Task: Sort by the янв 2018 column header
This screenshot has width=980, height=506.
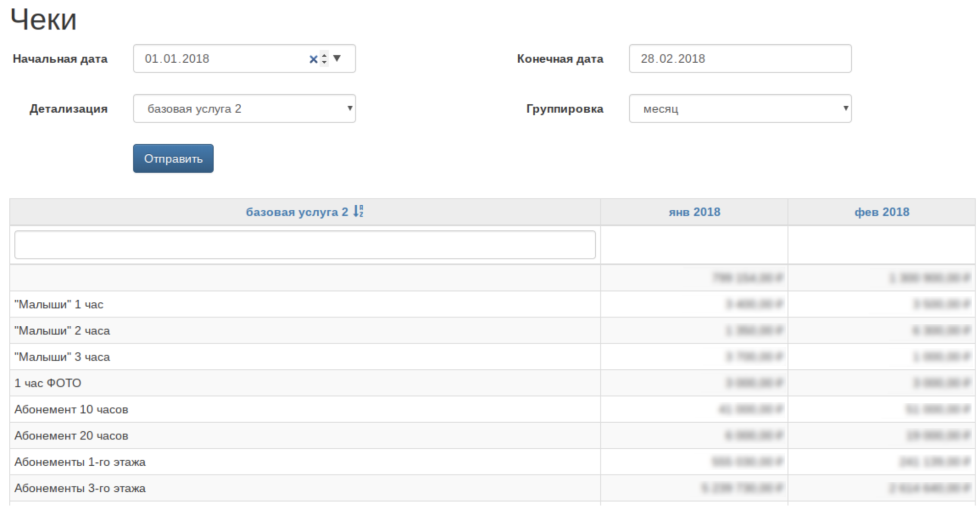Action: 694,212
